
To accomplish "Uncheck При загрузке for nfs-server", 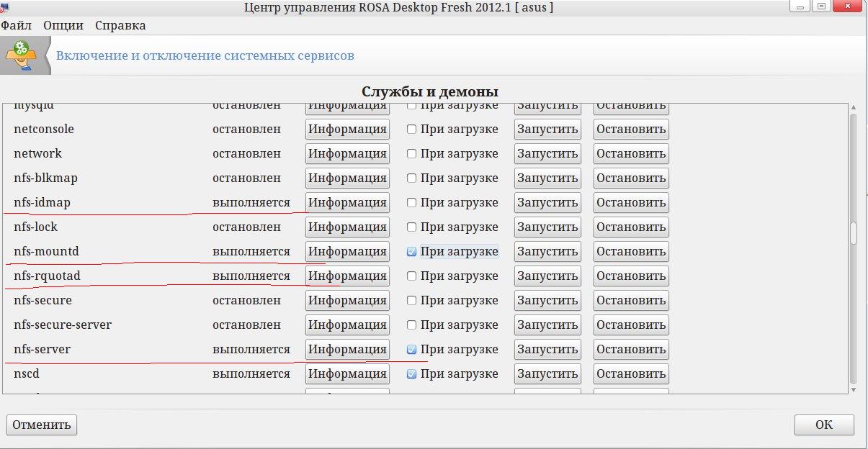I will 411,350.
